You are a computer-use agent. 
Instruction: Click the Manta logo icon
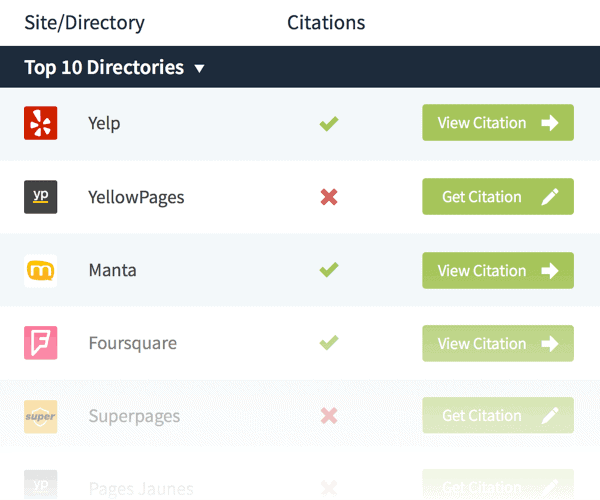pos(41,270)
